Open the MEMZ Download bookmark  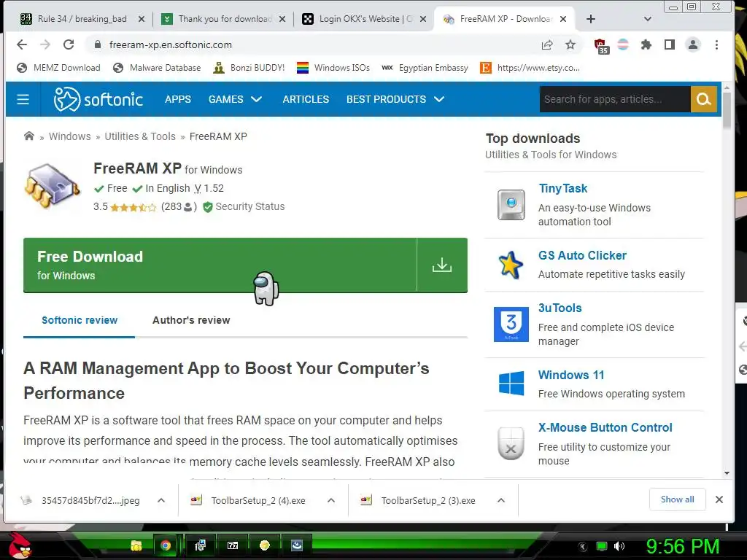58,68
